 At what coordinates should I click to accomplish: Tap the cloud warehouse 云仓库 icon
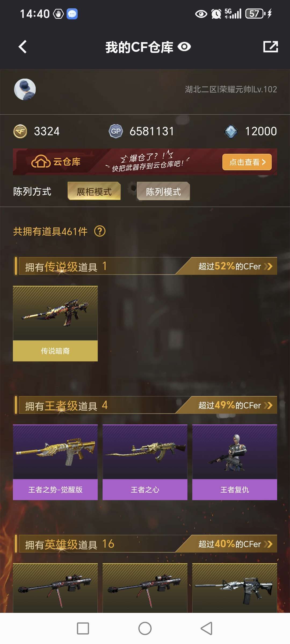click(x=41, y=162)
